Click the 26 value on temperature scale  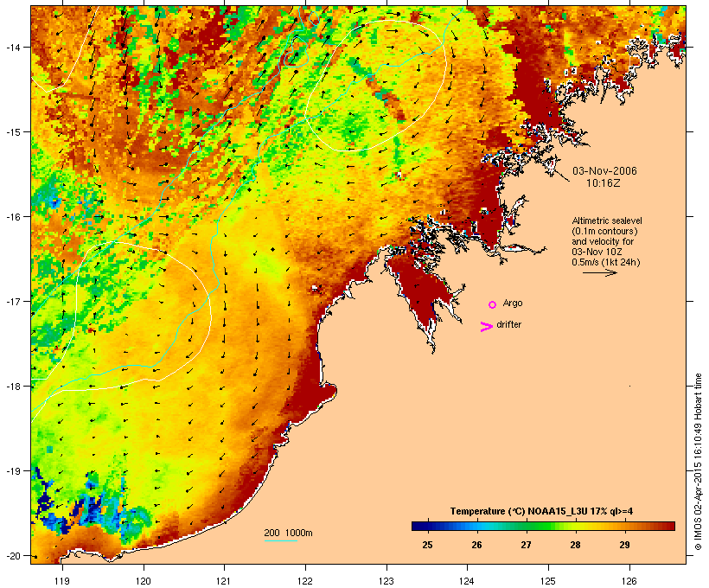click(x=476, y=545)
